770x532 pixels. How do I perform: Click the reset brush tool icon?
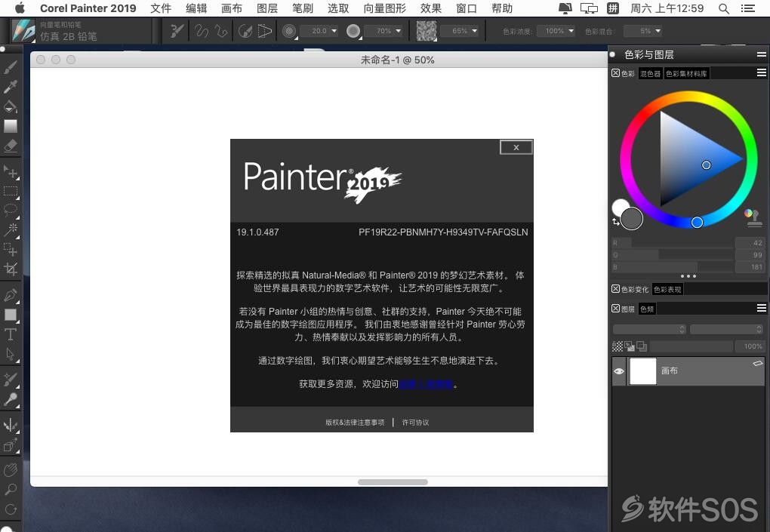click(177, 31)
